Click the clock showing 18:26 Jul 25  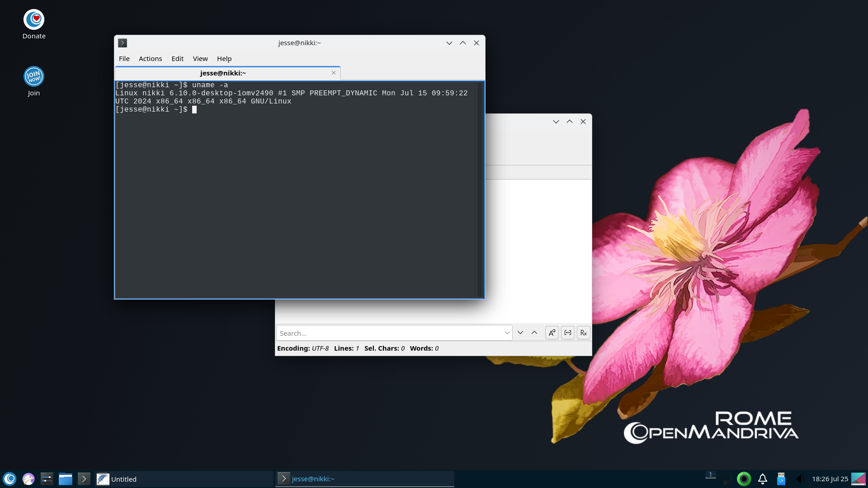point(830,479)
